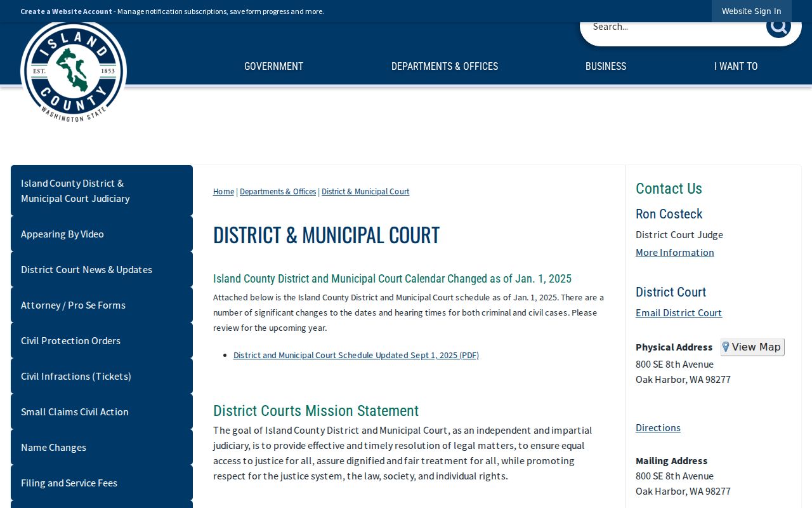Click the Physical Address label
This screenshot has height=508, width=812.
point(674,347)
